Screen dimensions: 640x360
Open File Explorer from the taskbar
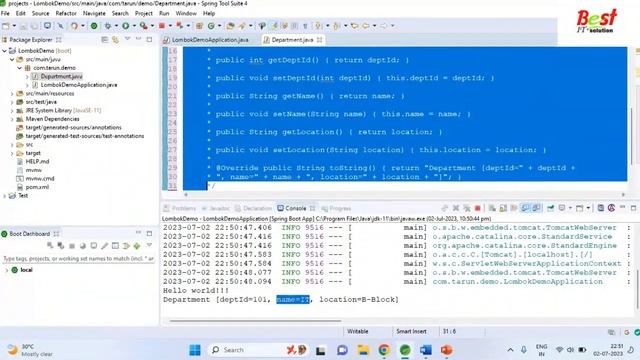(x=363, y=350)
